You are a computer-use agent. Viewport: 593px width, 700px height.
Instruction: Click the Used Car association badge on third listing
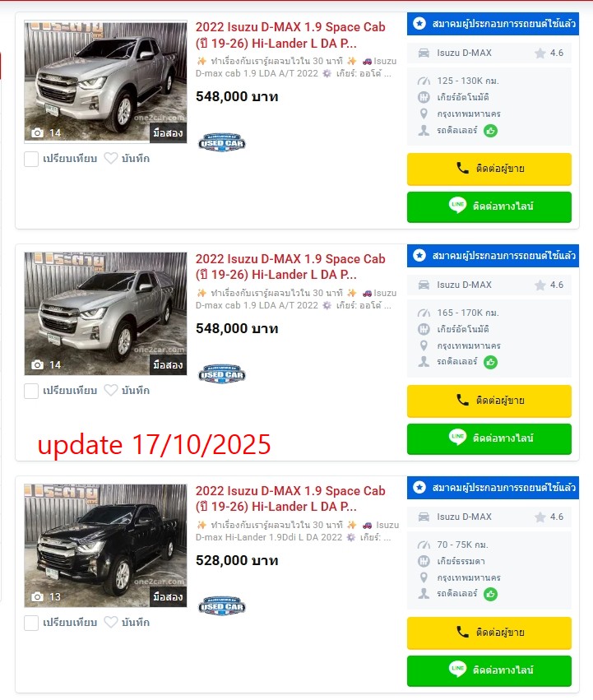pos(222,606)
